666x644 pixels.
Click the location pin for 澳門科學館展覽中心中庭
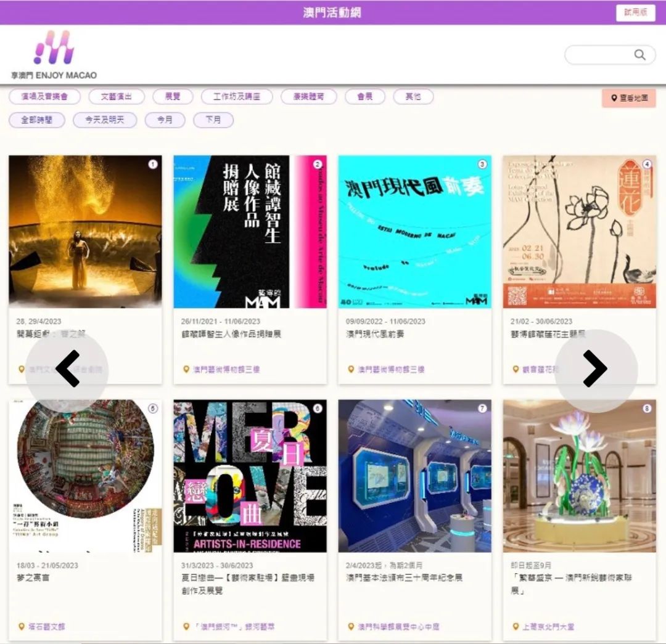(350, 626)
